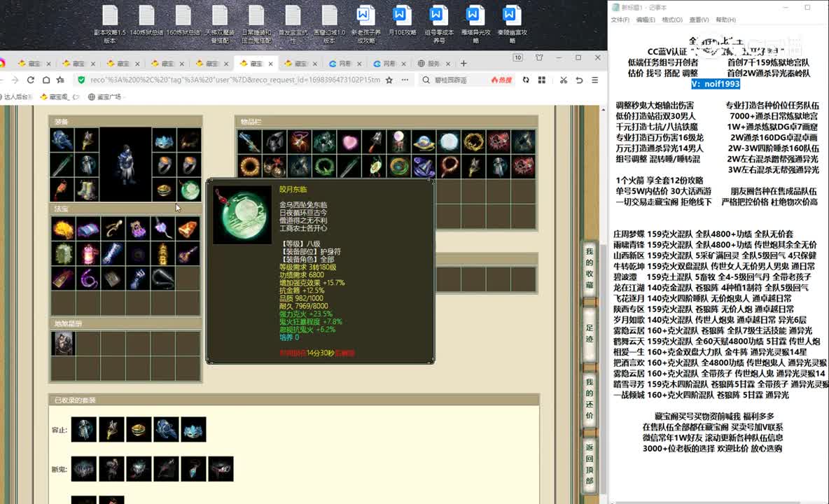Select the red charm in equipment panel
Image resolution: width=829 pixels, height=504 pixels.
pos(62,189)
